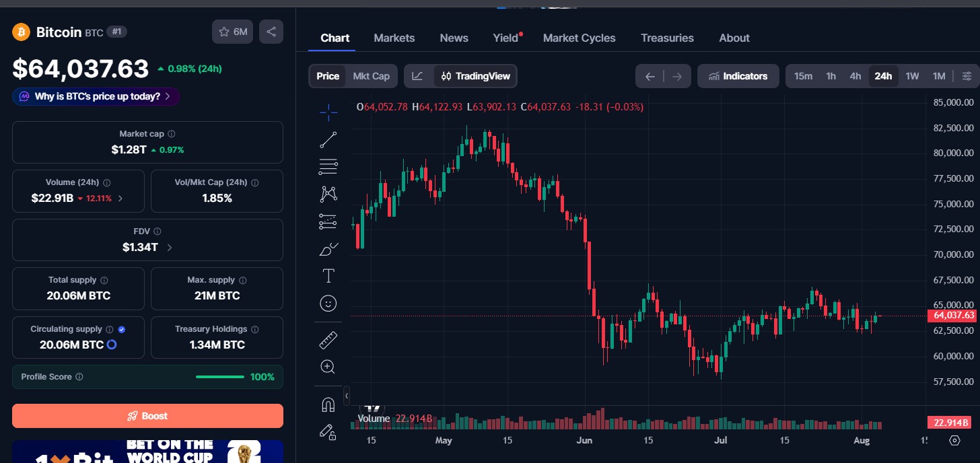This screenshot has height=463, width=980.
Task: Set interval to 1W
Action: (x=912, y=76)
